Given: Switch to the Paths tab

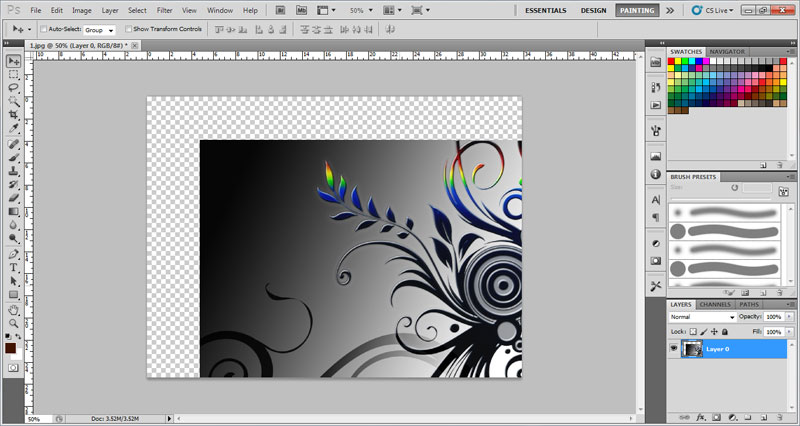Looking at the screenshot, I should coord(749,305).
